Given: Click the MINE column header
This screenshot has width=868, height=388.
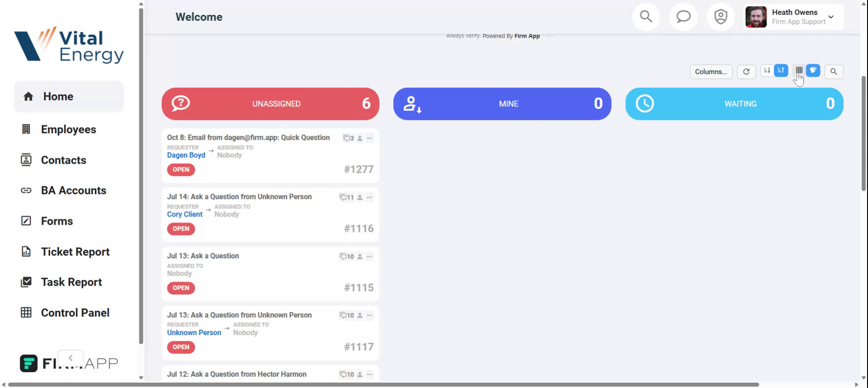Looking at the screenshot, I should 502,104.
